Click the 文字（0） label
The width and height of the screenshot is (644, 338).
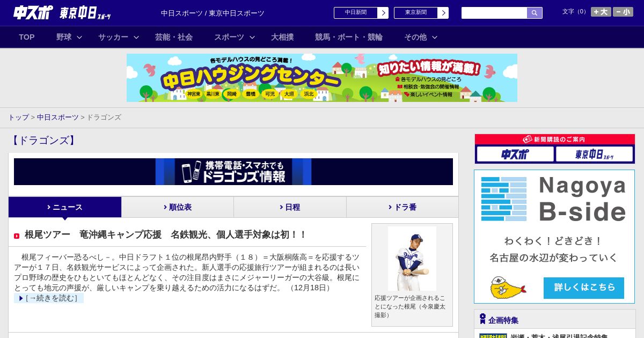tap(575, 12)
